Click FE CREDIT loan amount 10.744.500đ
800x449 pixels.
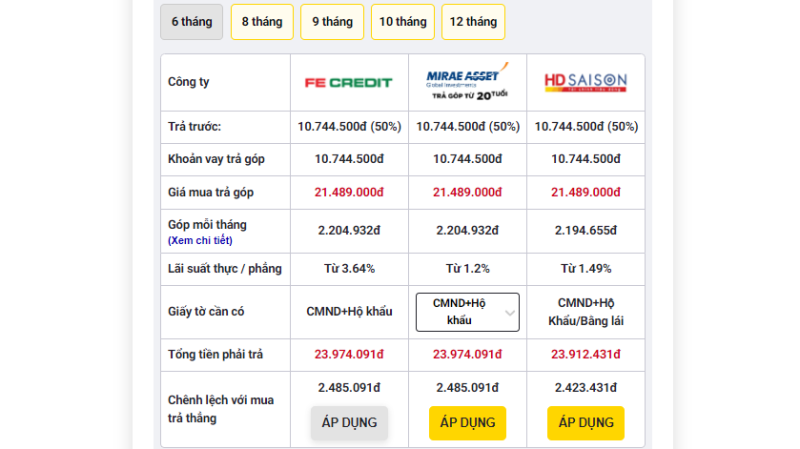pos(349,159)
